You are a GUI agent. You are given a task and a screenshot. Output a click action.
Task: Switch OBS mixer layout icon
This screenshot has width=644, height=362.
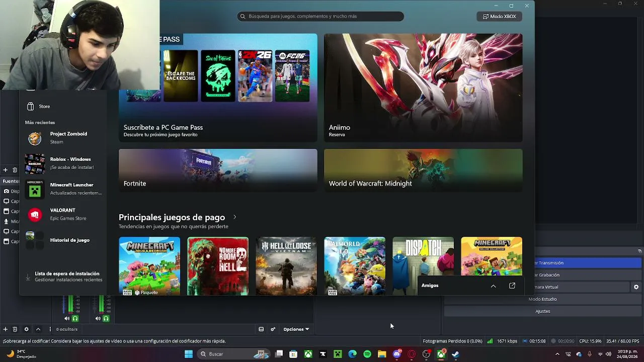[261, 329]
